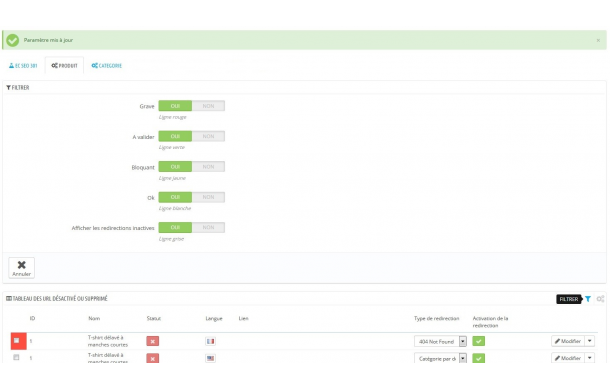Tick the checkbox of the French-flag row
610x390 pixels.
pos(16,341)
